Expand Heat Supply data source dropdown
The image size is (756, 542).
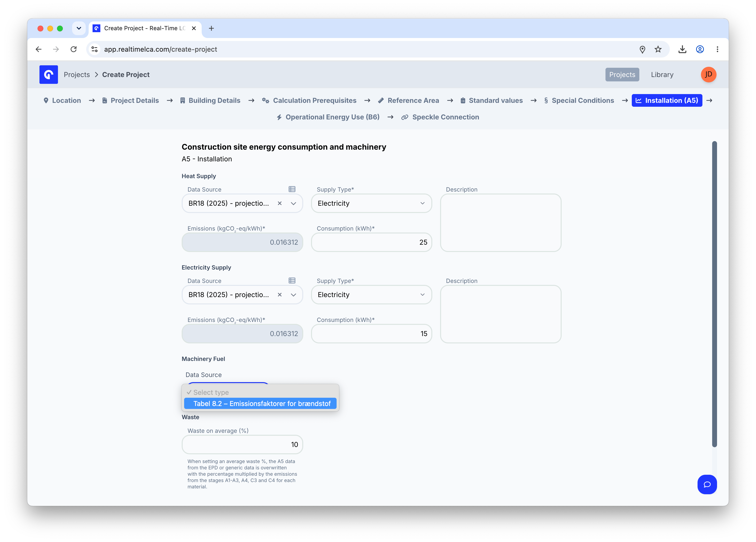point(293,203)
